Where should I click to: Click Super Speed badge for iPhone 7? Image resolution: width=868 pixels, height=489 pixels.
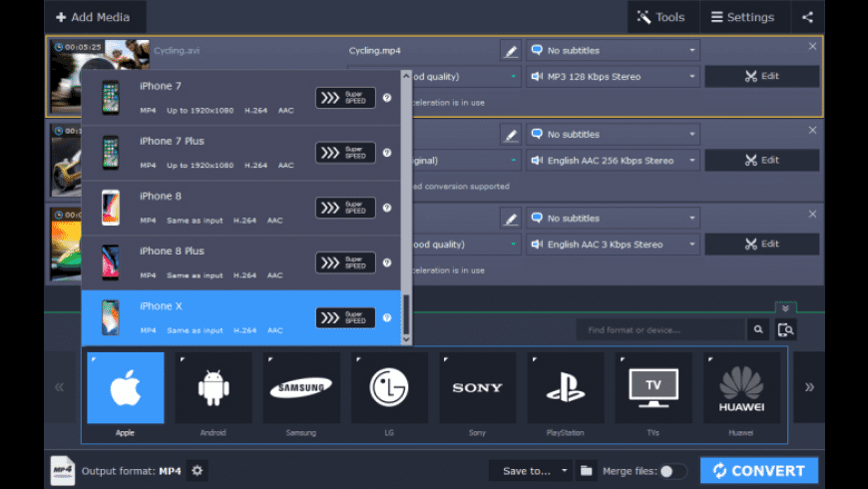point(345,98)
